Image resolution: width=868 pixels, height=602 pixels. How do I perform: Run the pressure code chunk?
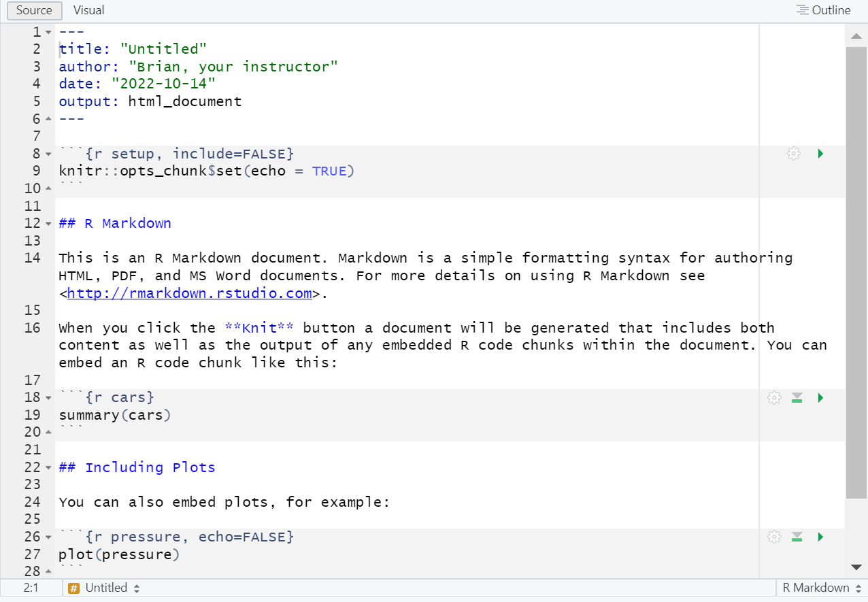(820, 537)
